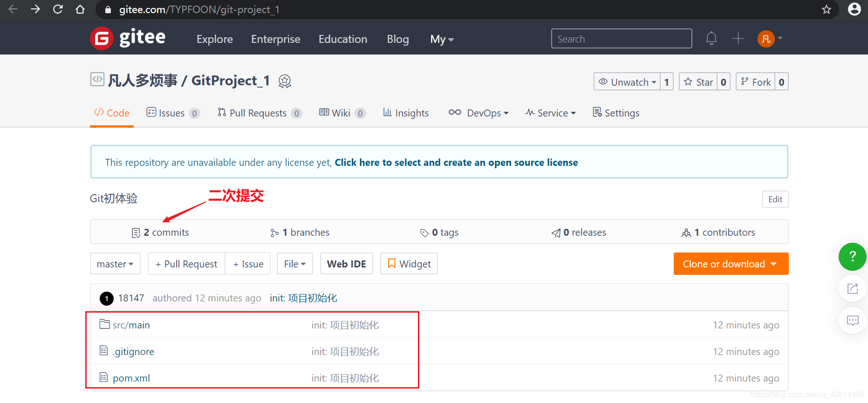
Task: Click the Gitee logo icon
Action: coord(102,38)
